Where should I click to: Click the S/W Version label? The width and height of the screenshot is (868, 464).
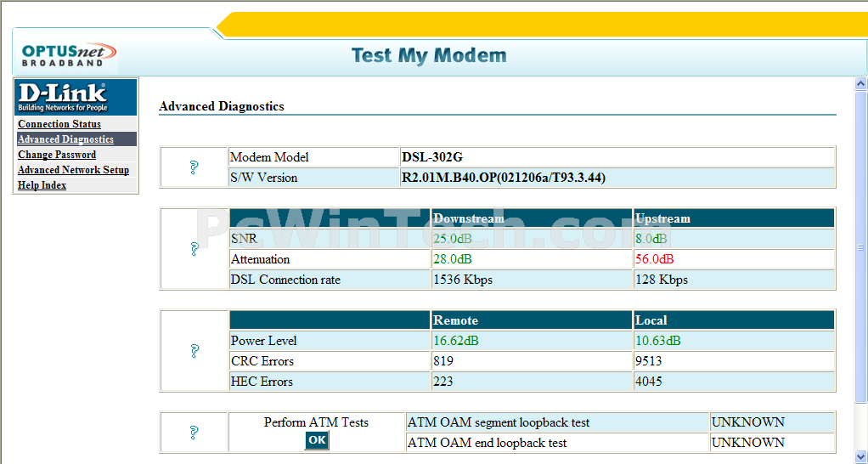263,178
